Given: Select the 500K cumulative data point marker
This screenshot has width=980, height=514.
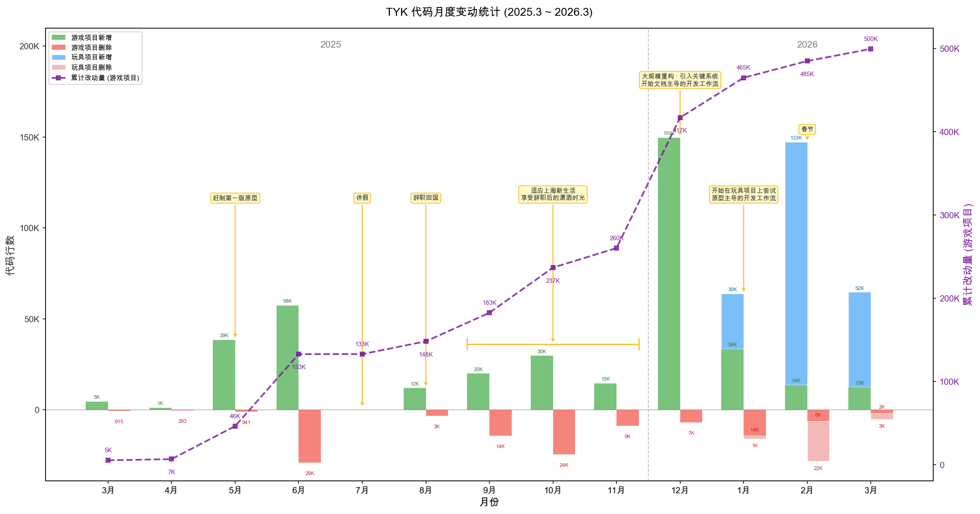Looking at the screenshot, I should (870, 49).
